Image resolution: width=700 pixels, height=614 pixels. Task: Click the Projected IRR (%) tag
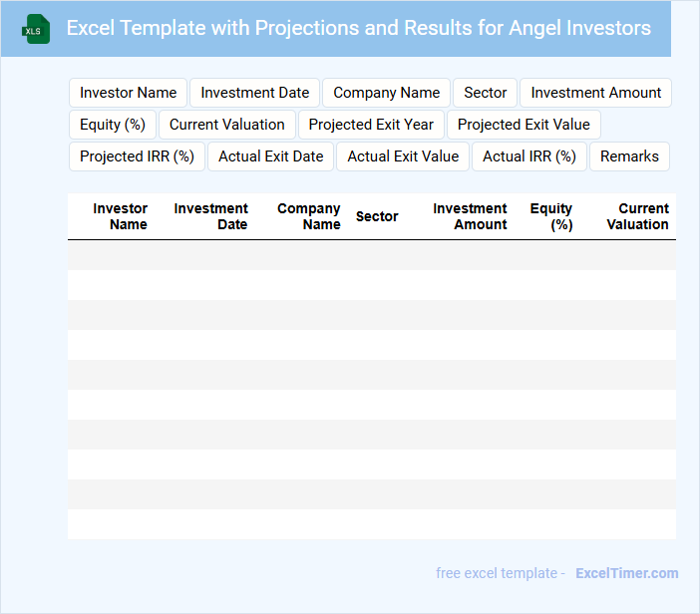click(137, 156)
